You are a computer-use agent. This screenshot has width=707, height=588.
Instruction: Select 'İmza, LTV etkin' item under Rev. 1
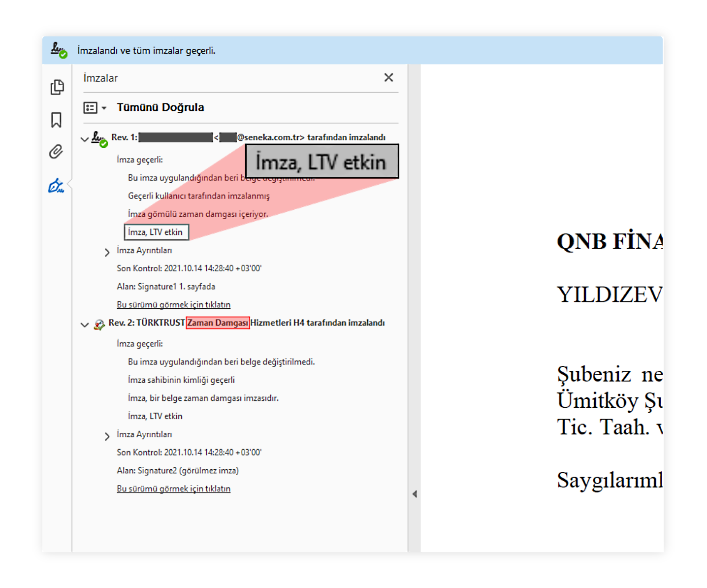(156, 232)
